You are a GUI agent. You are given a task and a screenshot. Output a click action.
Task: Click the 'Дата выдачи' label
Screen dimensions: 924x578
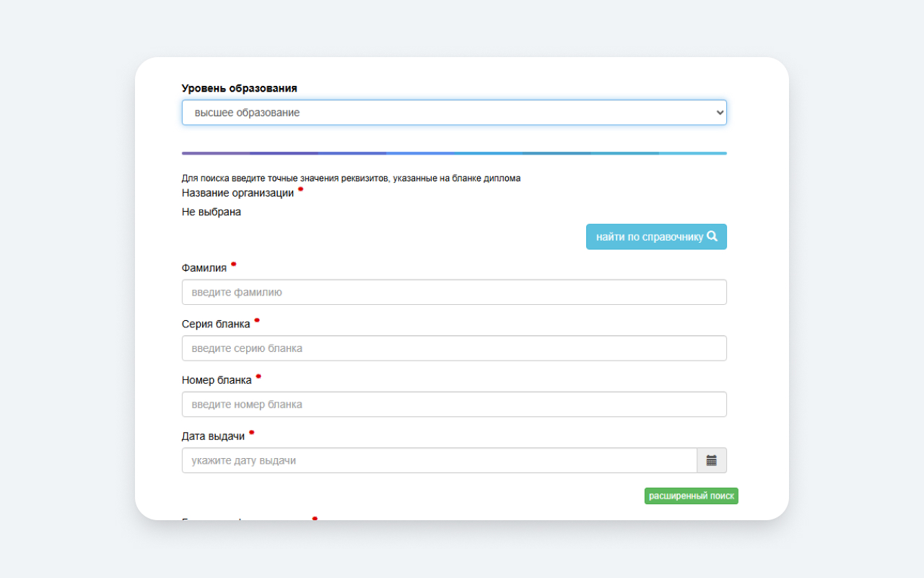[213, 436]
